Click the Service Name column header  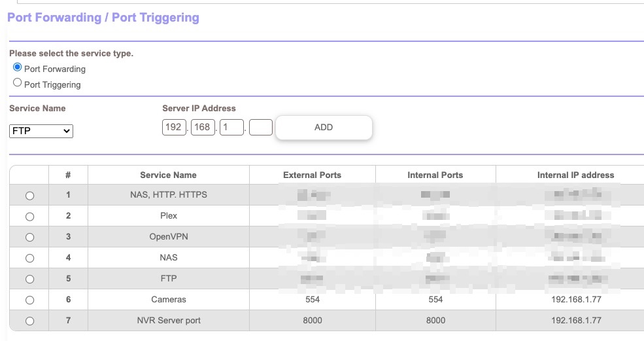pos(168,175)
